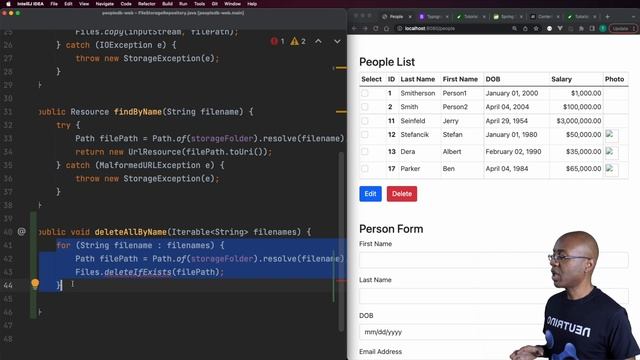
Task: Click the broken photo image for Parker
Action: click(611, 169)
